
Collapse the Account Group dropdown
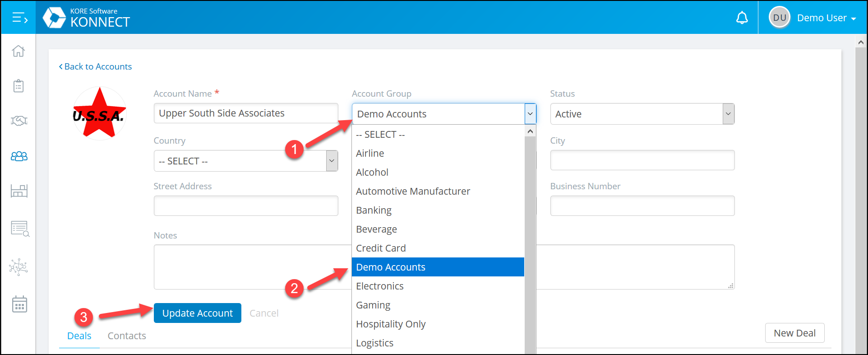click(530, 114)
